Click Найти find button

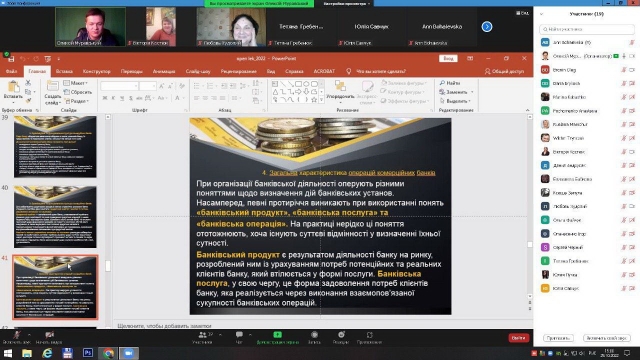point(450,83)
